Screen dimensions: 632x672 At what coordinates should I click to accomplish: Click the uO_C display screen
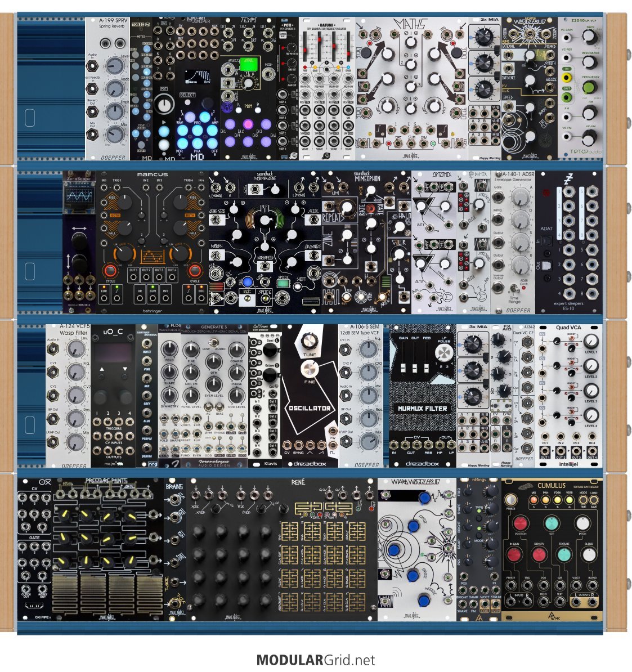pyautogui.click(x=113, y=352)
